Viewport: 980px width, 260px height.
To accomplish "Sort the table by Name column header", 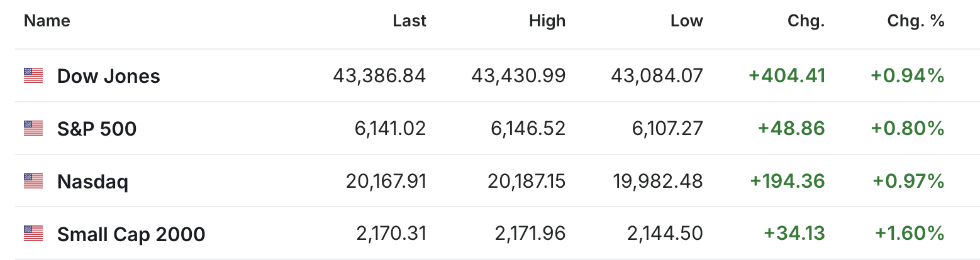I will [x=47, y=21].
